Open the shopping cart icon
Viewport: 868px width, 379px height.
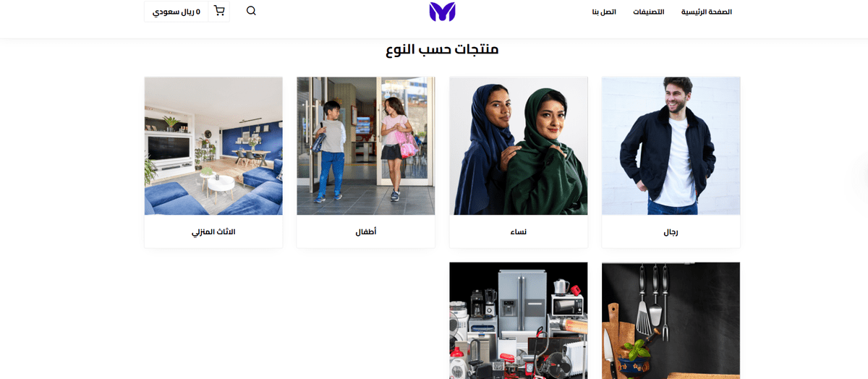coord(219,12)
